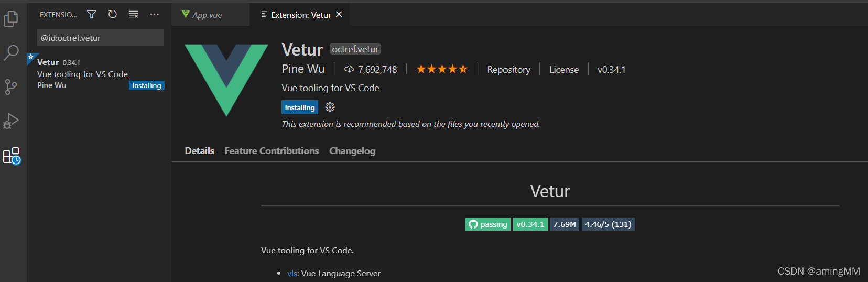Click the v0.34.1 version label in header
Image resolution: width=868 pixels, height=282 pixels.
tap(611, 70)
